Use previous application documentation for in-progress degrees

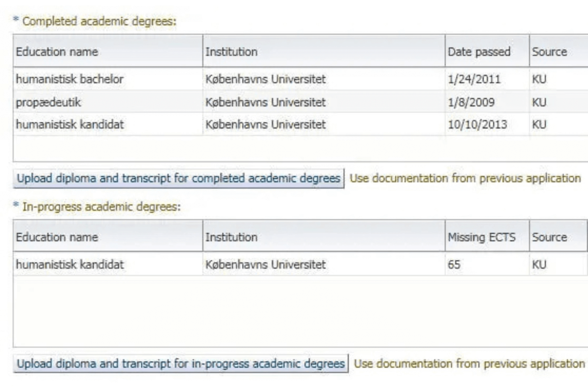pos(470,363)
